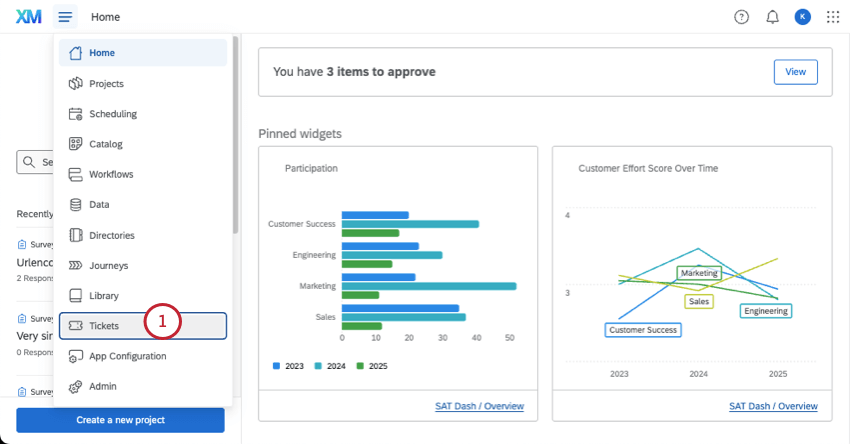Image resolution: width=850 pixels, height=444 pixels.
Task: Open the user account avatar
Action: pyautogui.click(x=802, y=17)
